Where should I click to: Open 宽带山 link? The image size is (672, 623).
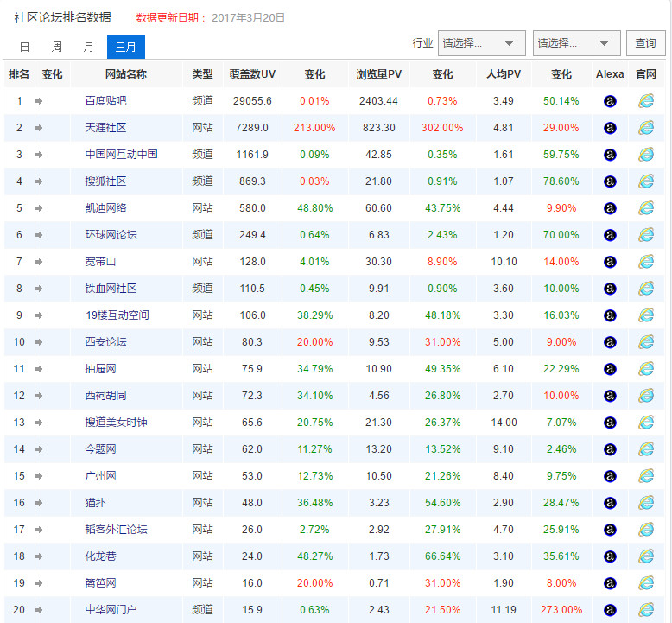tap(101, 262)
